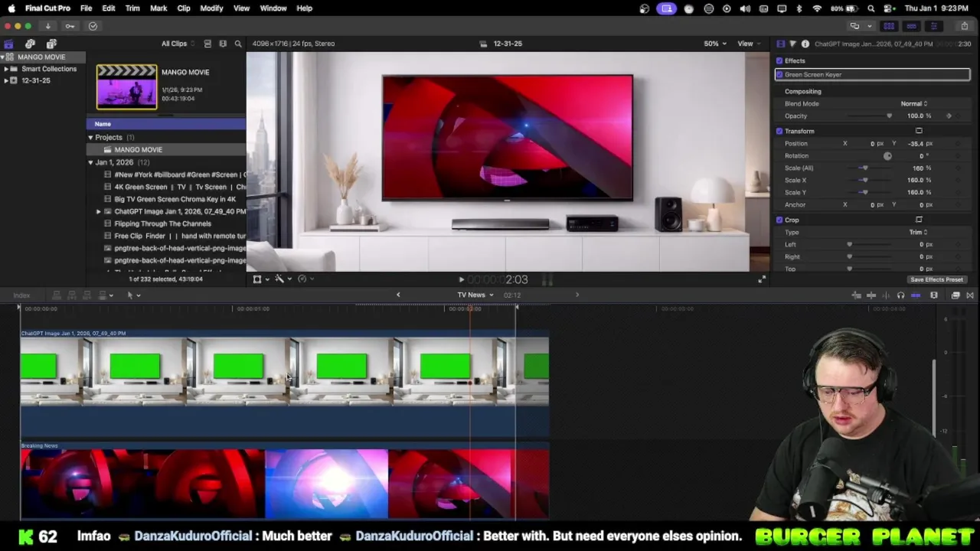Collapse the Jan 1, 2026 group
The height and width of the screenshot is (551, 980).
click(x=90, y=162)
